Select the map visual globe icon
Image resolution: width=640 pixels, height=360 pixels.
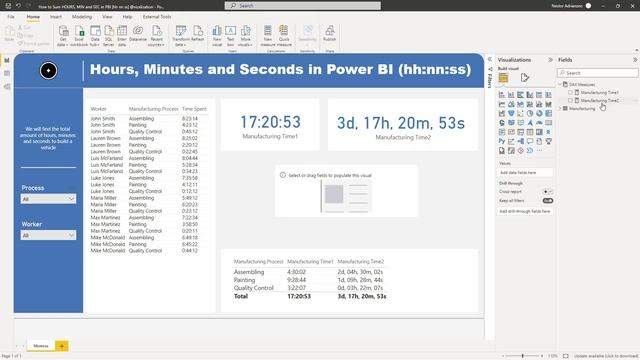502,122
